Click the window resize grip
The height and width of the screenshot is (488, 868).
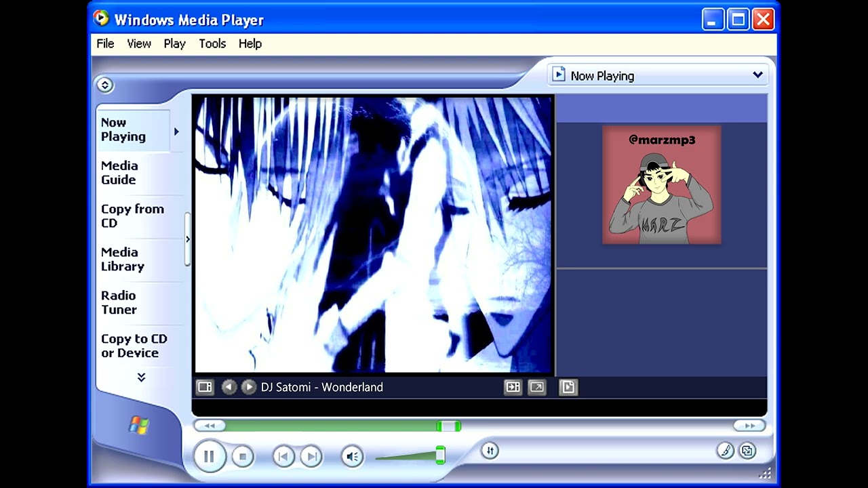point(766,473)
